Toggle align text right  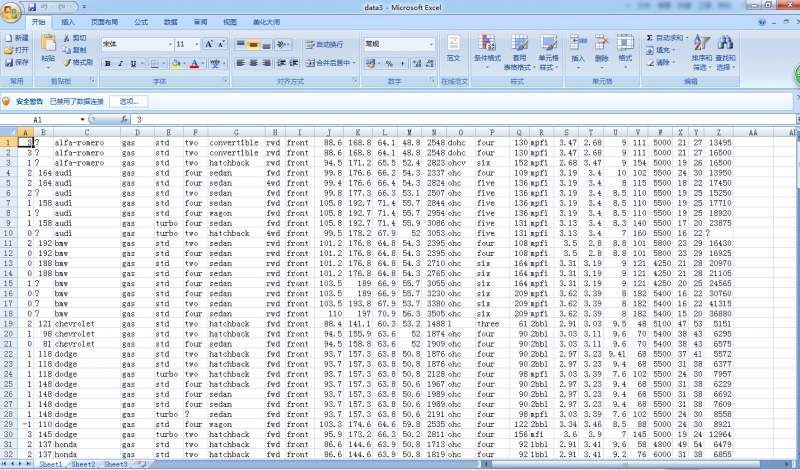click(266, 63)
